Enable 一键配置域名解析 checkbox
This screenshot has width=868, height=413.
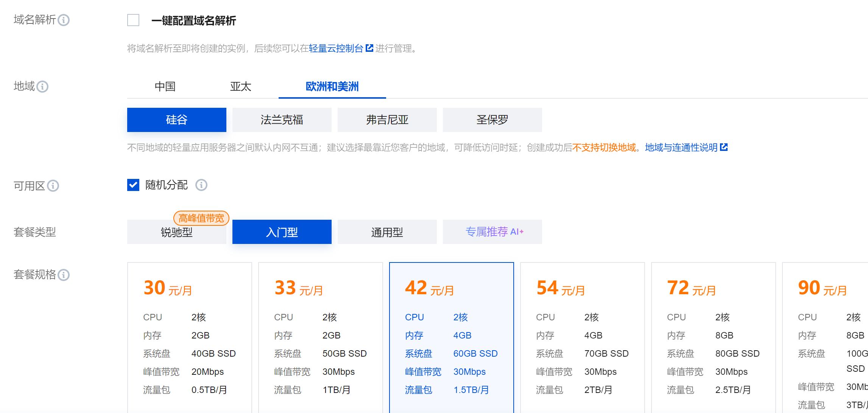[x=133, y=20]
